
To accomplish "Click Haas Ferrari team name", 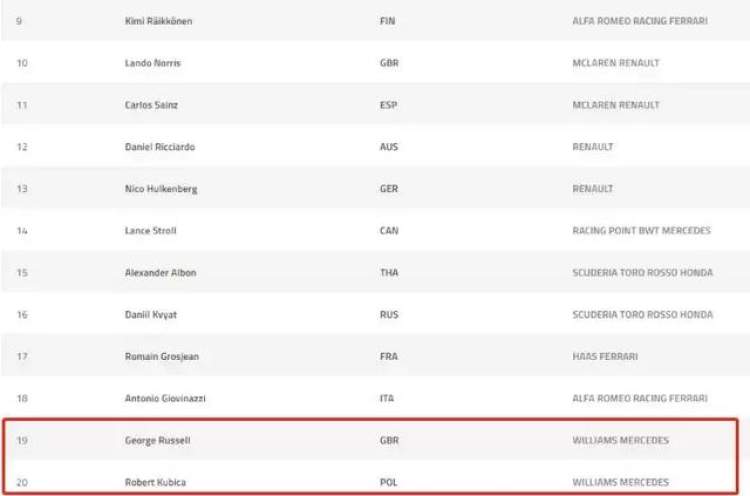I will click(x=605, y=357).
